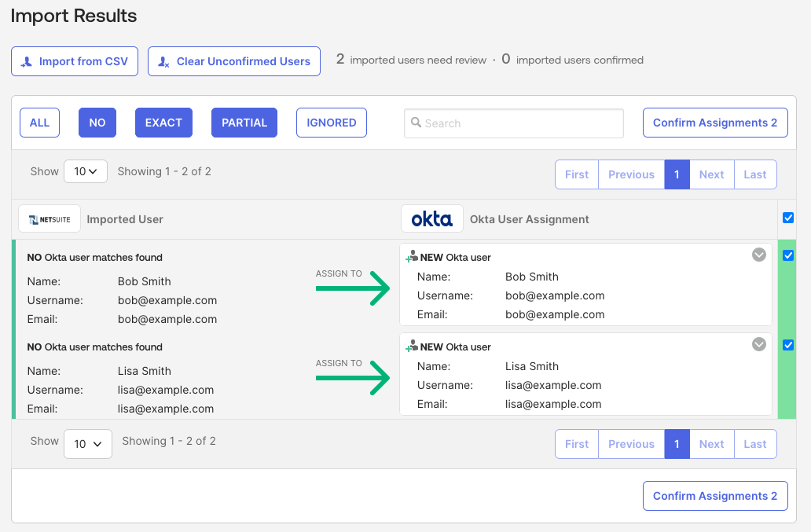
Task: Select page 1 in top pagination
Action: click(677, 174)
